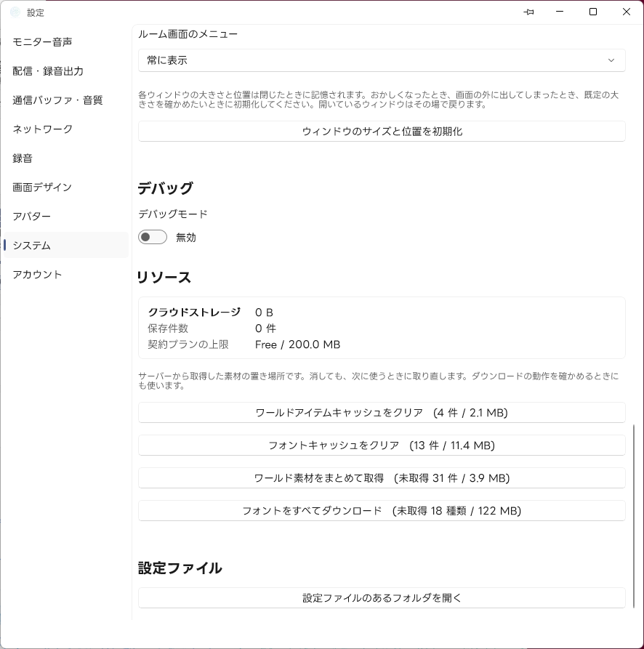Open the 画面デザイン settings page

click(66, 187)
